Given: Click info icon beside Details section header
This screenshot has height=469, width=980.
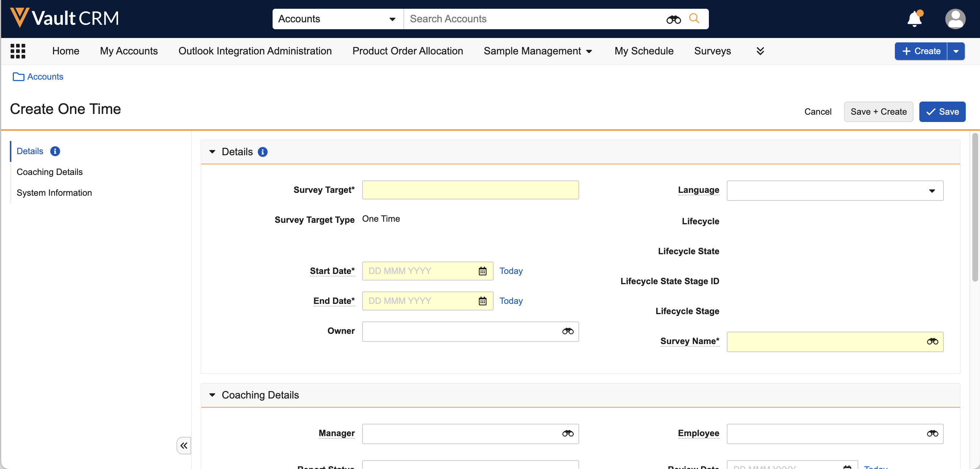Looking at the screenshot, I should (262, 152).
